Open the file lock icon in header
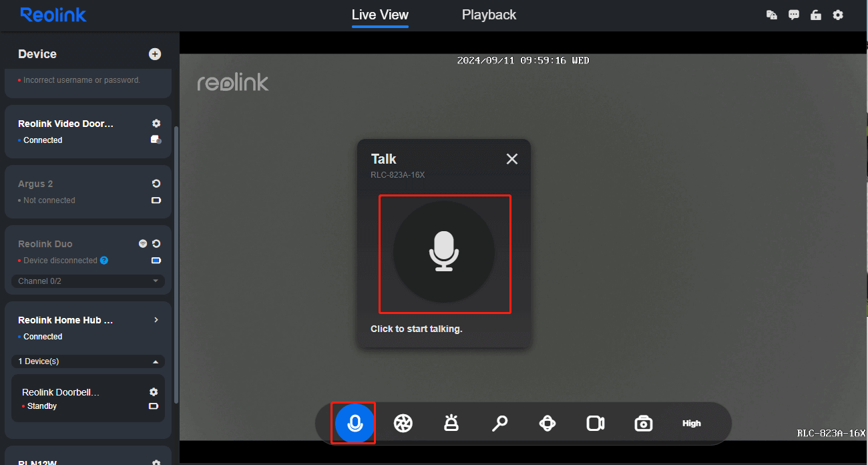868x465 pixels. 772,15
